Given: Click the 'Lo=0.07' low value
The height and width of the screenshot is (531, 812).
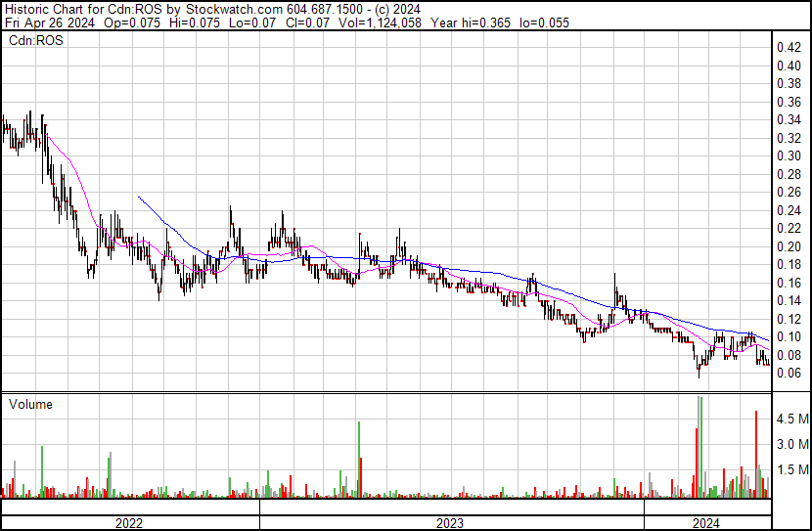Looking at the screenshot, I should click(252, 22).
